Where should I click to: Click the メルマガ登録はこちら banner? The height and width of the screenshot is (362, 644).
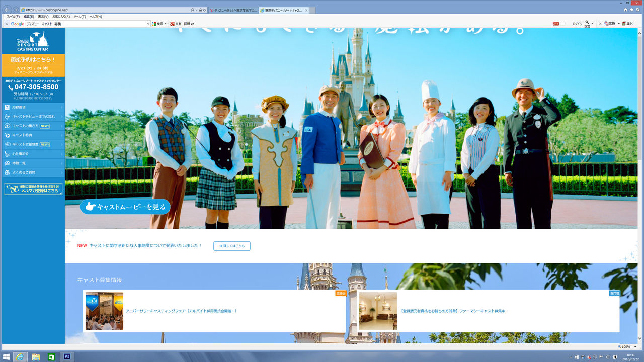33,189
